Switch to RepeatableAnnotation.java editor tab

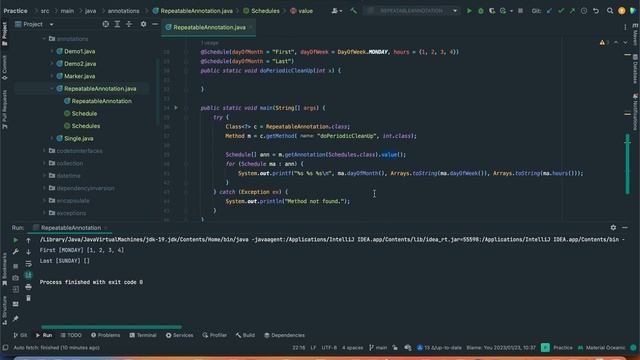(209, 27)
